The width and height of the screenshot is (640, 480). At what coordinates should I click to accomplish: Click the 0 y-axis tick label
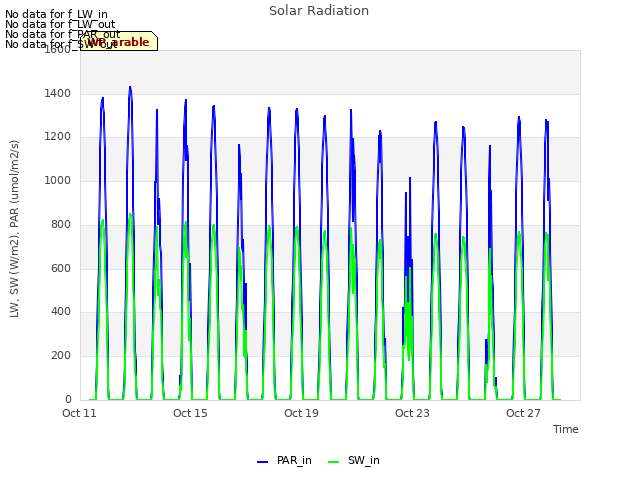tap(68, 399)
